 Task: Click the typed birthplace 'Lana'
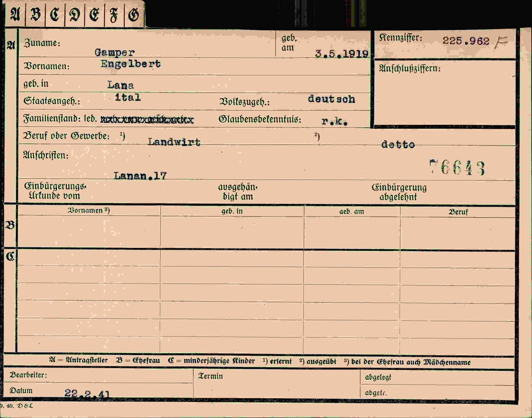120,85
